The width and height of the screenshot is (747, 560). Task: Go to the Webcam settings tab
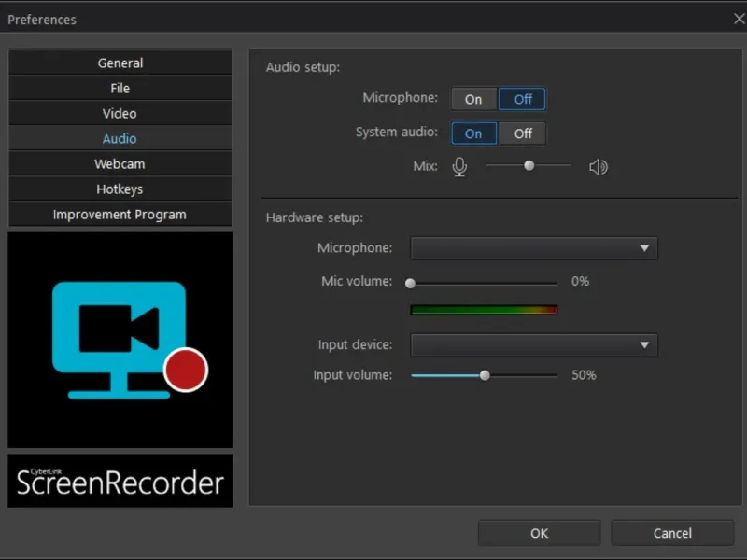(x=120, y=164)
